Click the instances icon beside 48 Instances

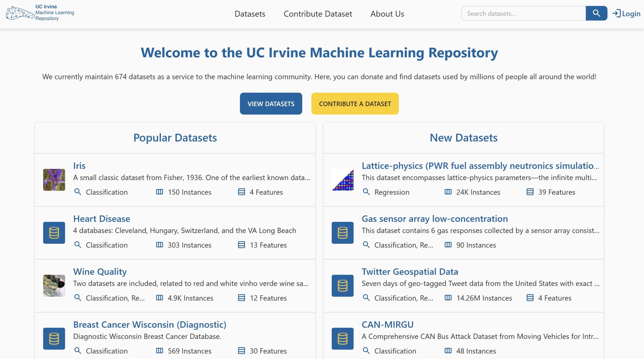(x=448, y=350)
